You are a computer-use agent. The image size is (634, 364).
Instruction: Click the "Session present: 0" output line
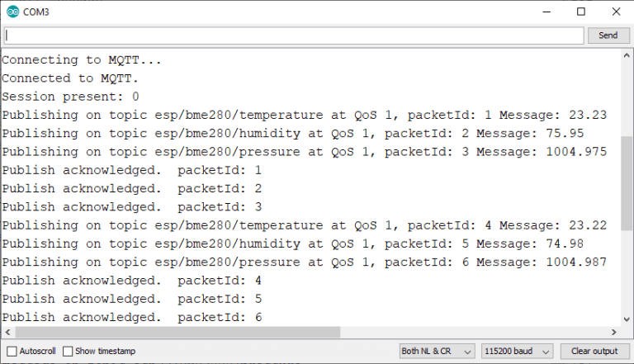click(x=70, y=97)
